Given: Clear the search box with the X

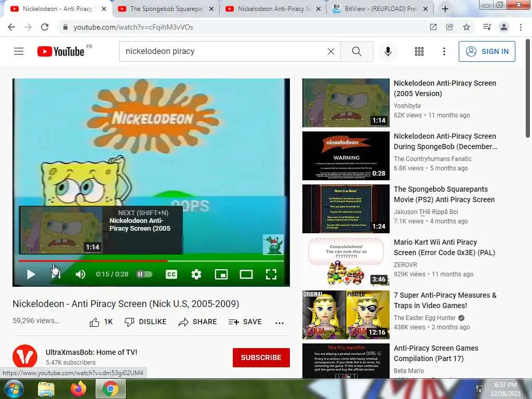Looking at the screenshot, I should (331, 51).
